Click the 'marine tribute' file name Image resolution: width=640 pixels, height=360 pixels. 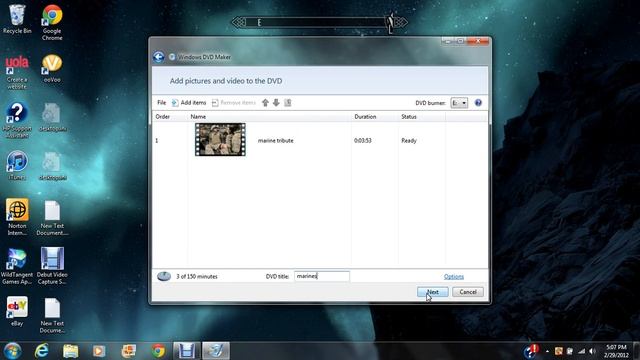[x=276, y=140]
